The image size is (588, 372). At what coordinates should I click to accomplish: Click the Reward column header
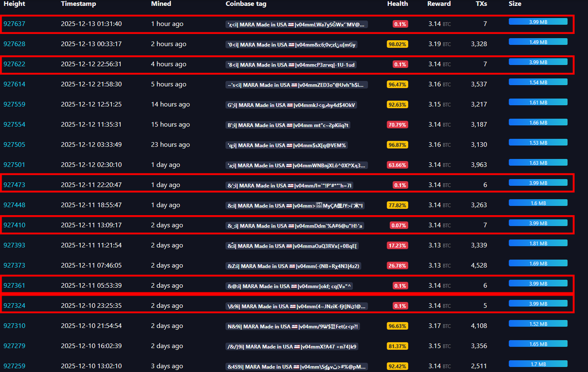pos(439,4)
